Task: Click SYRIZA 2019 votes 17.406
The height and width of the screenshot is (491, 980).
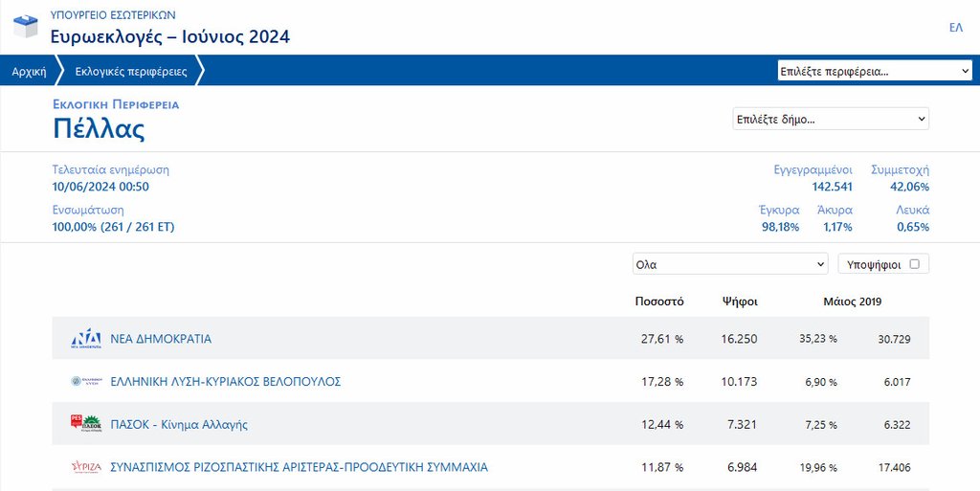Action: (x=893, y=467)
